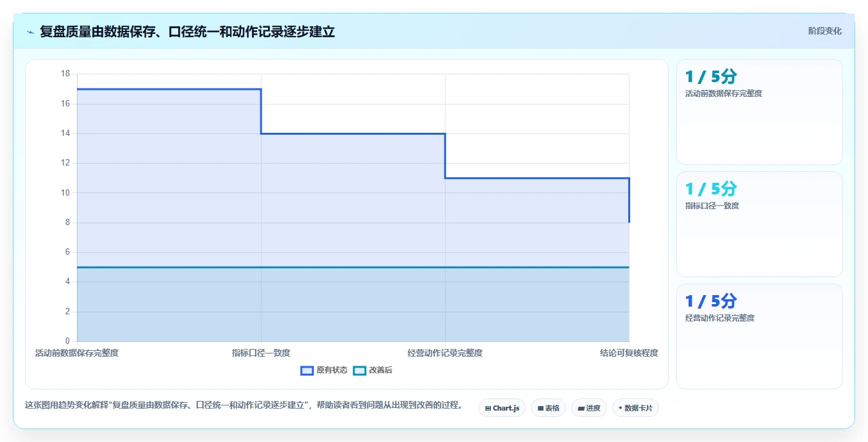Click the Chart.js tag pill

tap(502, 408)
